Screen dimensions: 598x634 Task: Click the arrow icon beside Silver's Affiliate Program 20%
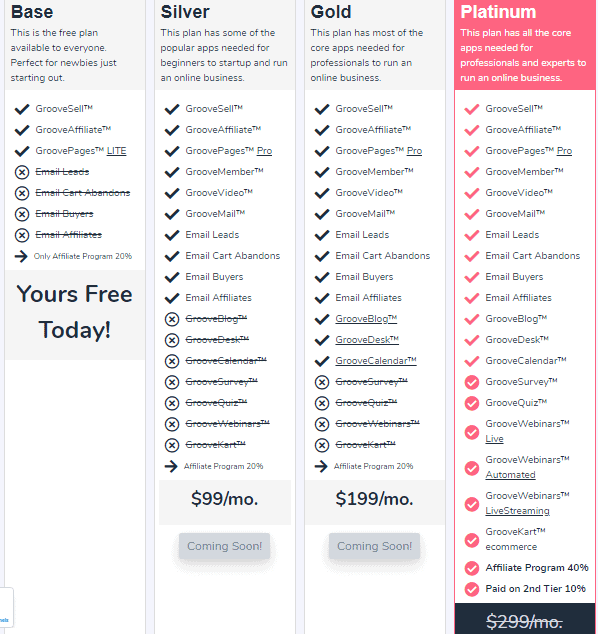pyautogui.click(x=171, y=466)
